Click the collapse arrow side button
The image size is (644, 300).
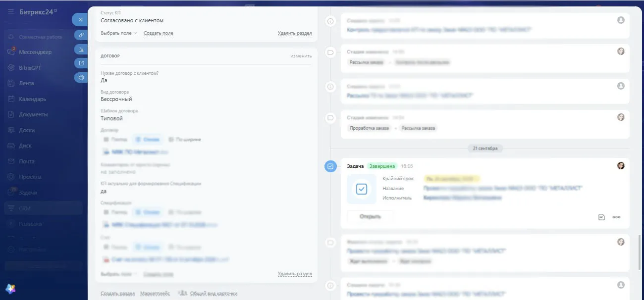pos(81,49)
